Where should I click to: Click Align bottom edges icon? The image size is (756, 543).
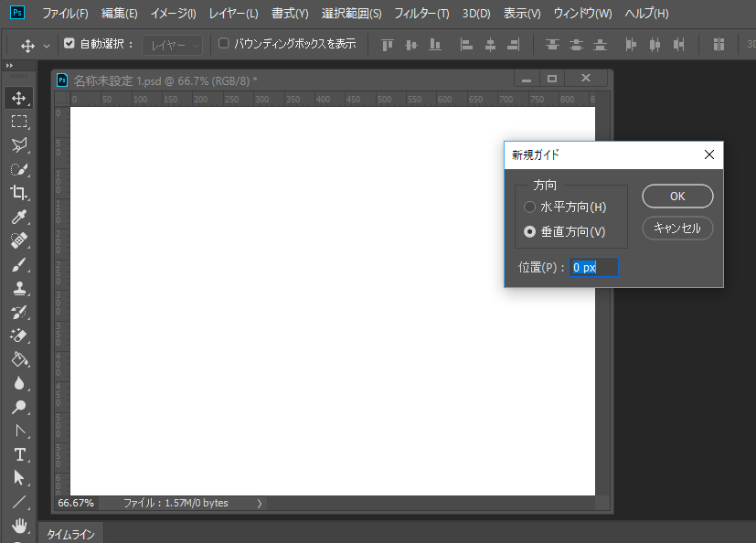(x=435, y=45)
